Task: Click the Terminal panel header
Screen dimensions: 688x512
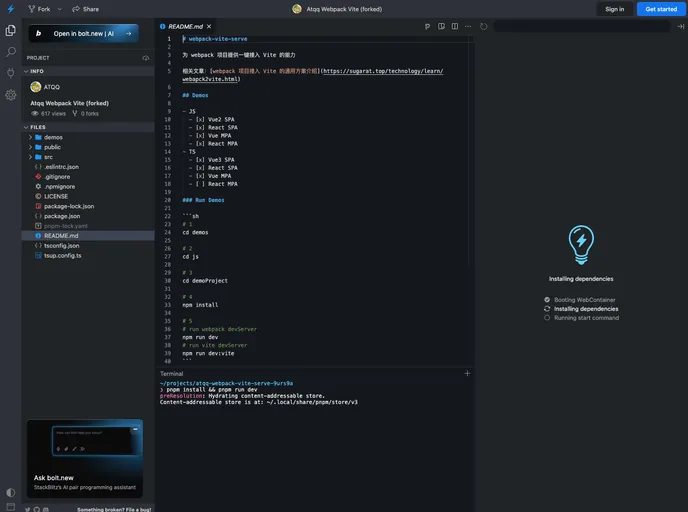Action: [x=171, y=374]
